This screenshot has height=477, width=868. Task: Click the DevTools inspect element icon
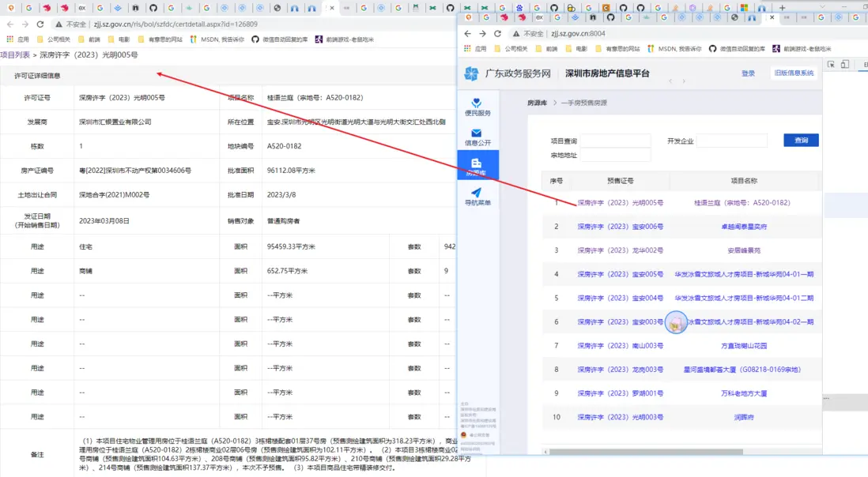click(831, 65)
